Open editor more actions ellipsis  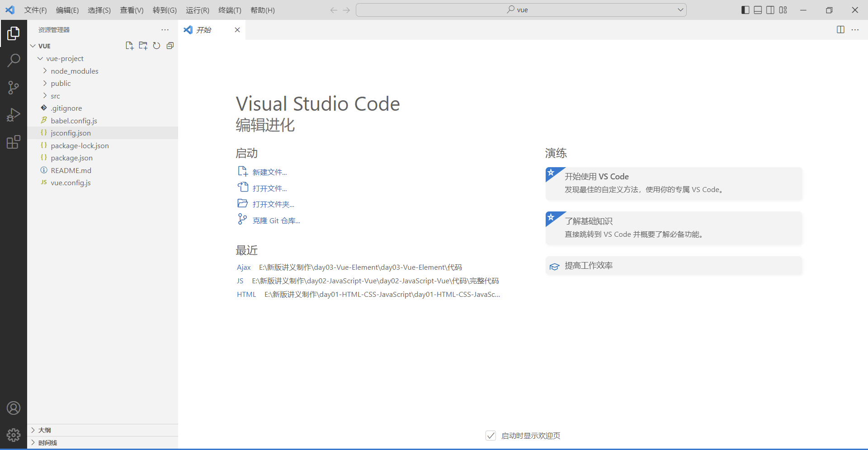(x=855, y=30)
